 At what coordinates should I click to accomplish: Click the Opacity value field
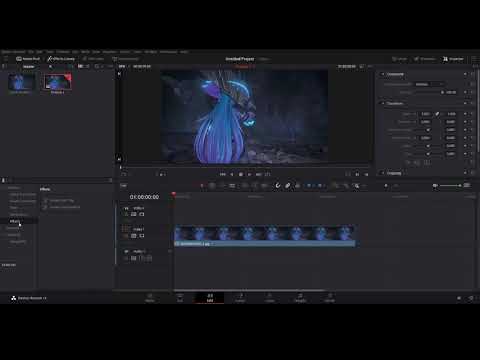(451, 92)
